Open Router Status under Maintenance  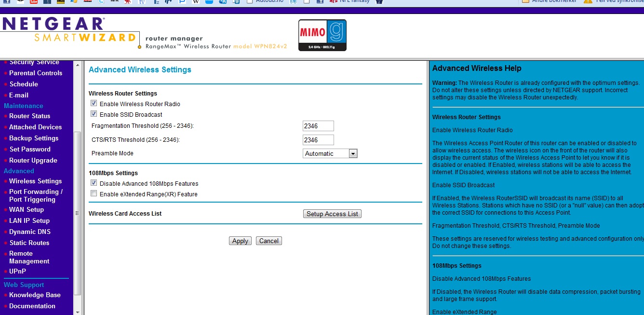click(x=29, y=116)
